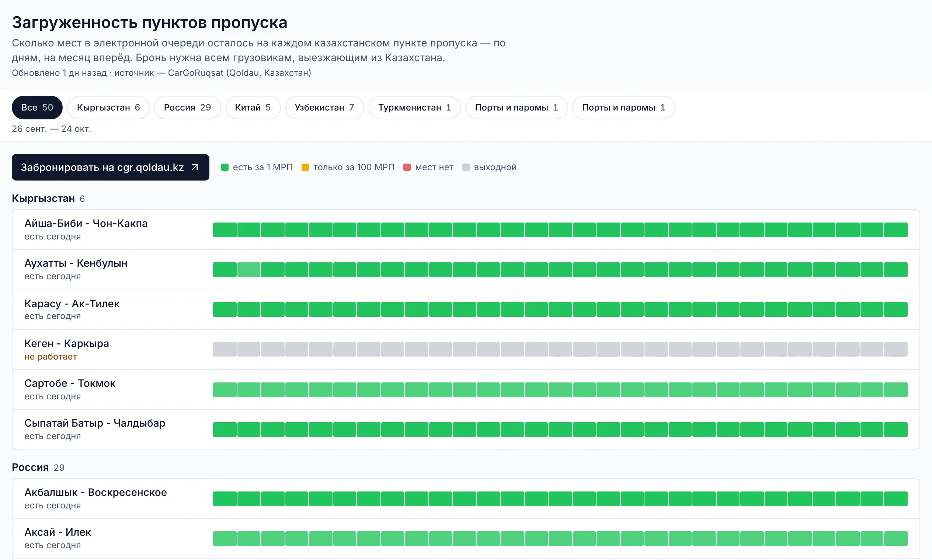932x560 pixels.
Task: Click the lighter green day cell in Аухатты - Кенбулын
Action: point(248,269)
